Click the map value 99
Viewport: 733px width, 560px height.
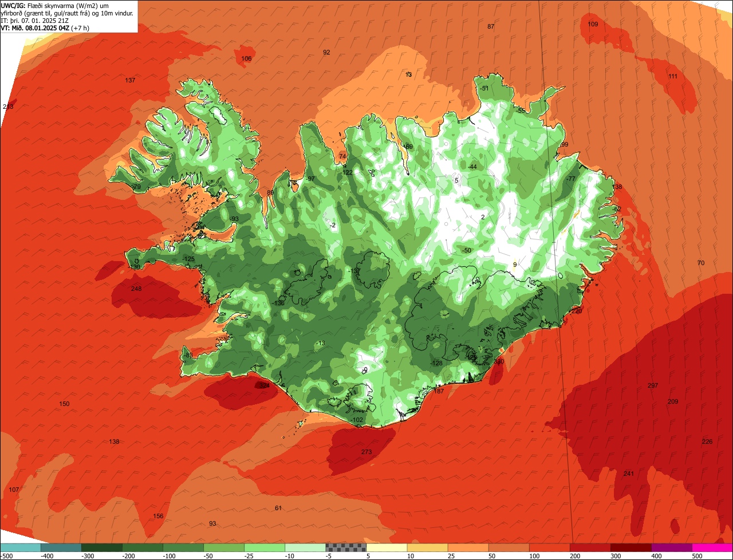[565, 145]
